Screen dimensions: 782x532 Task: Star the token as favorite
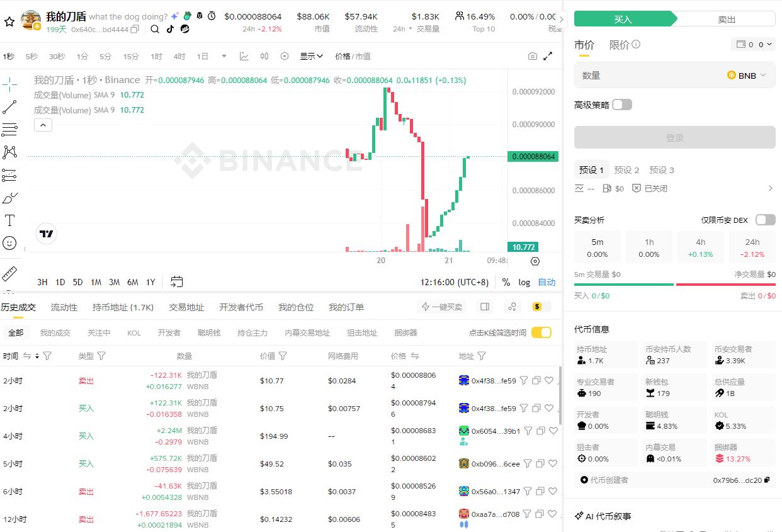point(9,21)
